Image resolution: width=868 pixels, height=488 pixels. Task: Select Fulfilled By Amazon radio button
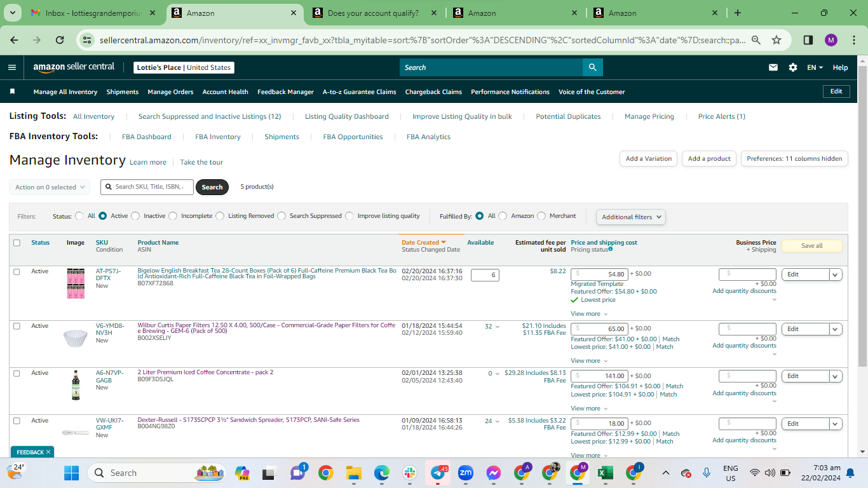point(503,216)
